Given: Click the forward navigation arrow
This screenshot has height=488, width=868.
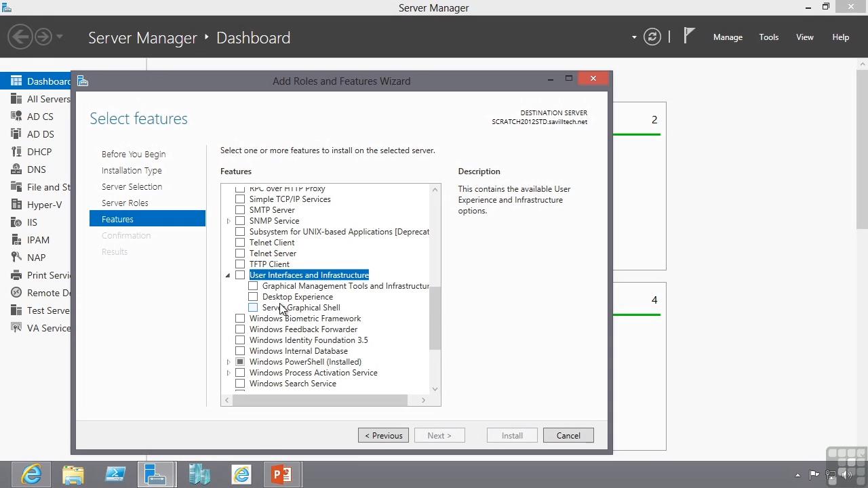Looking at the screenshot, I should coord(43,37).
